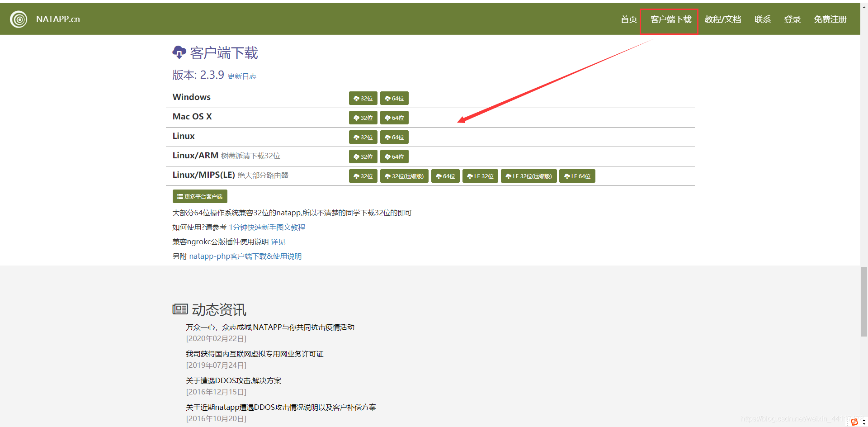Open the 客户端下载 menu item
Screen dimensions: 868x427
point(670,19)
